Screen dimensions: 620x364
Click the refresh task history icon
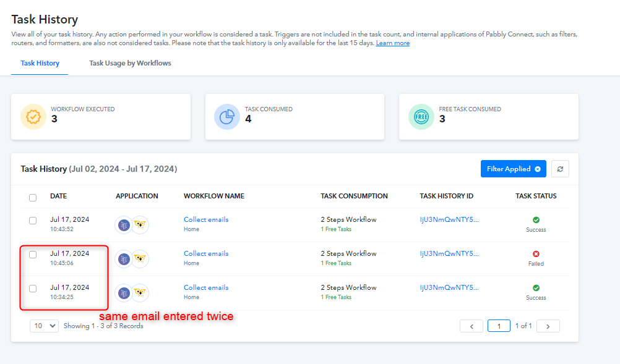560,169
